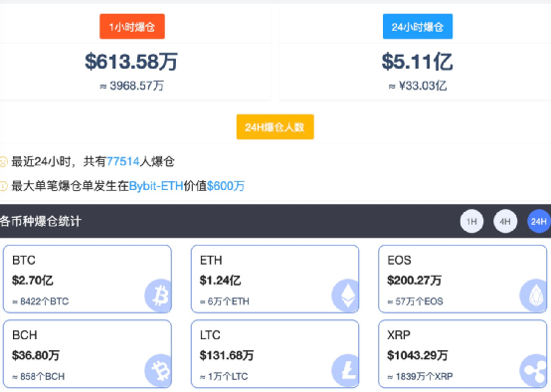Click the $600万 value link
551x392 pixels.
pyautogui.click(x=226, y=186)
